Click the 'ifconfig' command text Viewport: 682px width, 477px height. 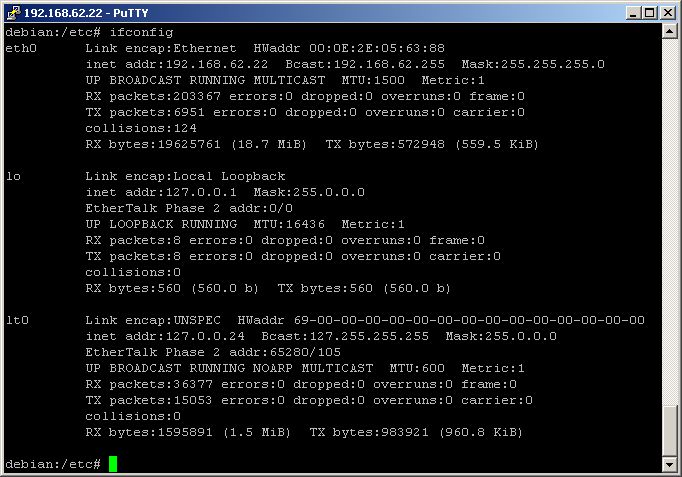[x=141, y=33]
